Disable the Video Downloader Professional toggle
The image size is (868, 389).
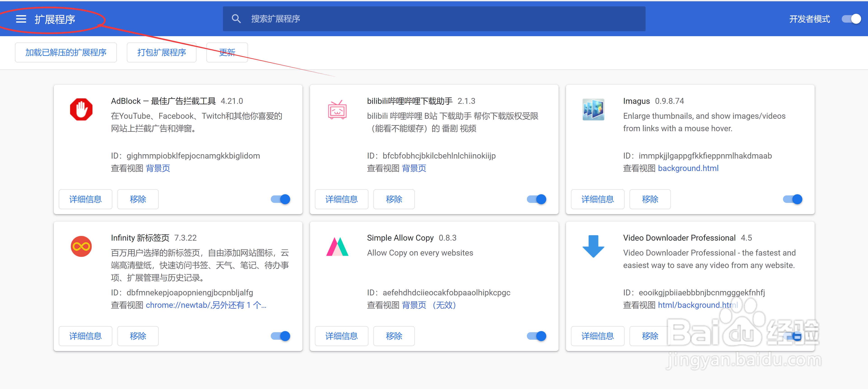[793, 336]
